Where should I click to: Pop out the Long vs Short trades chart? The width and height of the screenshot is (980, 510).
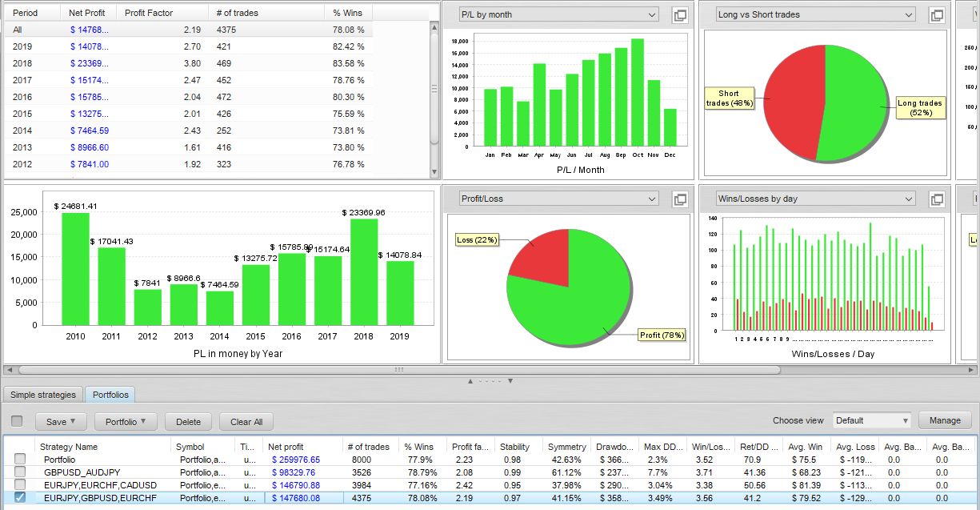936,15
